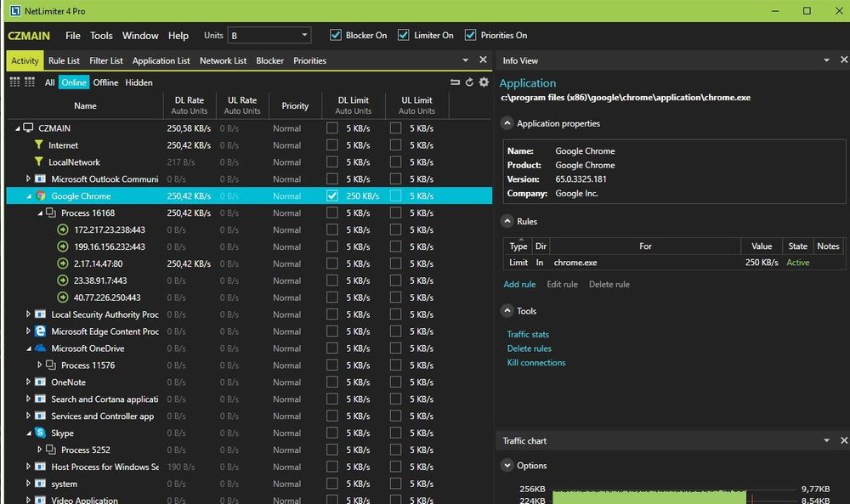Switch to the compact grid view icon
Screen dimensions: 850x504
pyautogui.click(x=14, y=82)
